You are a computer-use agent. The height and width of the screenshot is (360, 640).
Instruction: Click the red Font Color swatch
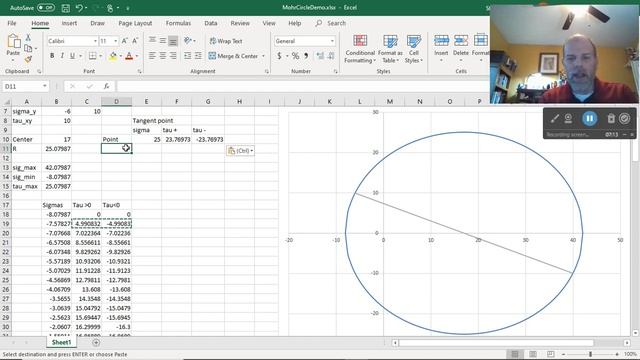point(129,56)
